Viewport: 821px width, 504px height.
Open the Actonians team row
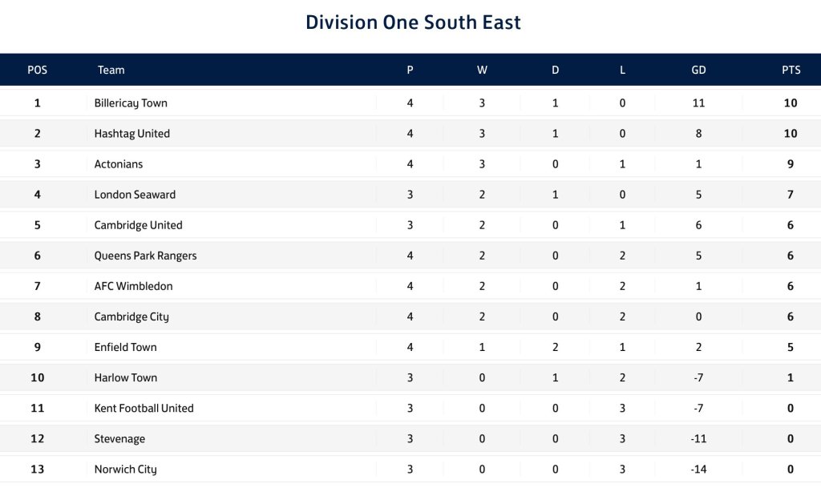pyautogui.click(x=119, y=164)
